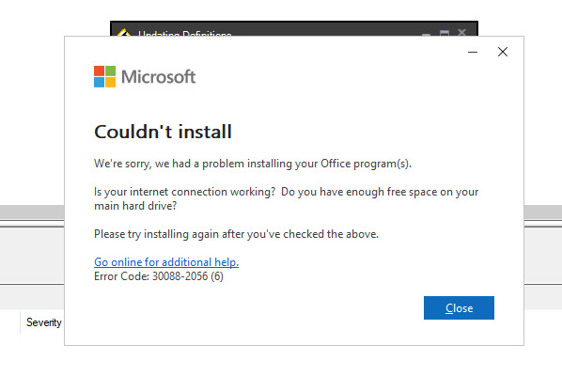Click the yellow Updating Definitions window icon
562x392 pixels.
pyautogui.click(x=124, y=32)
